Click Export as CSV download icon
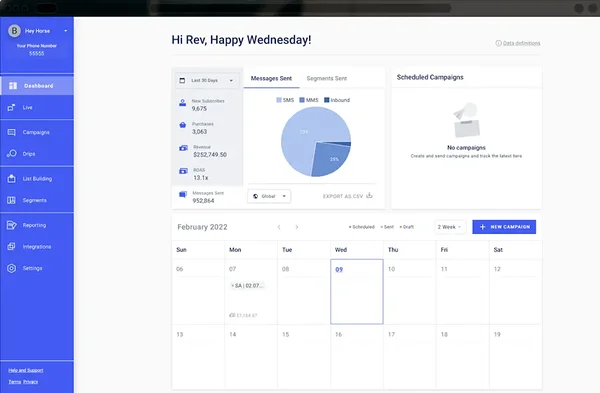 pyautogui.click(x=369, y=196)
